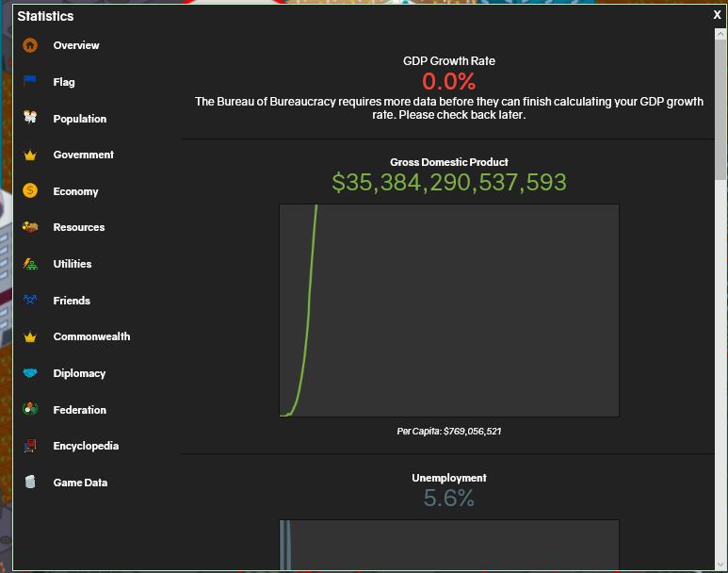
Task: Select Game Data in the sidebar
Action: coord(80,483)
